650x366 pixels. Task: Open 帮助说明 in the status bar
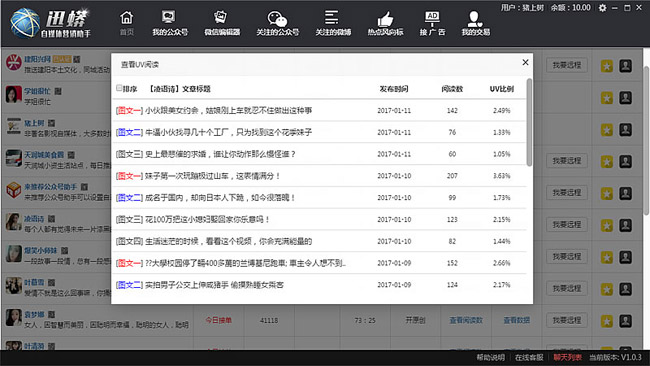coord(490,357)
